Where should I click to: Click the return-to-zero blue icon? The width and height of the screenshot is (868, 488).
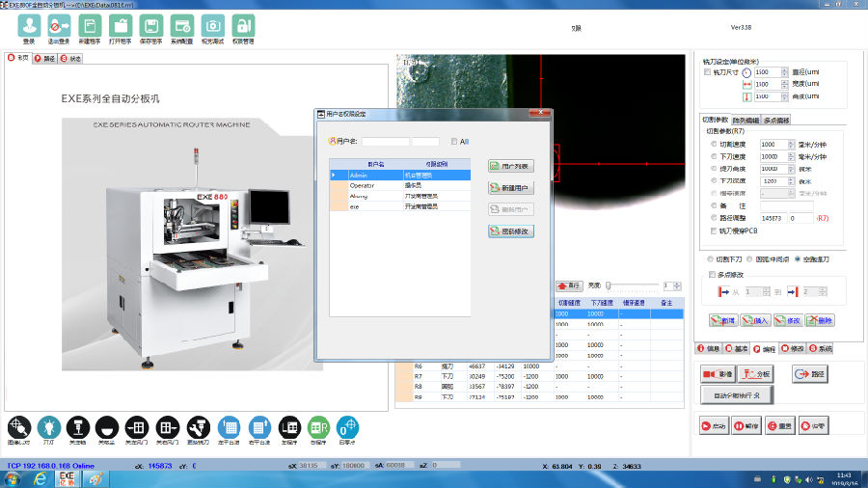tap(348, 427)
